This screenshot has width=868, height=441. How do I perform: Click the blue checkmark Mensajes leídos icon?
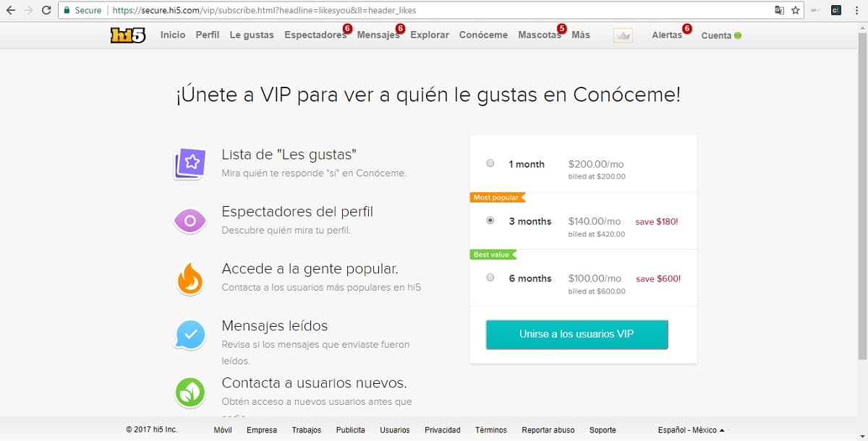pos(190,335)
